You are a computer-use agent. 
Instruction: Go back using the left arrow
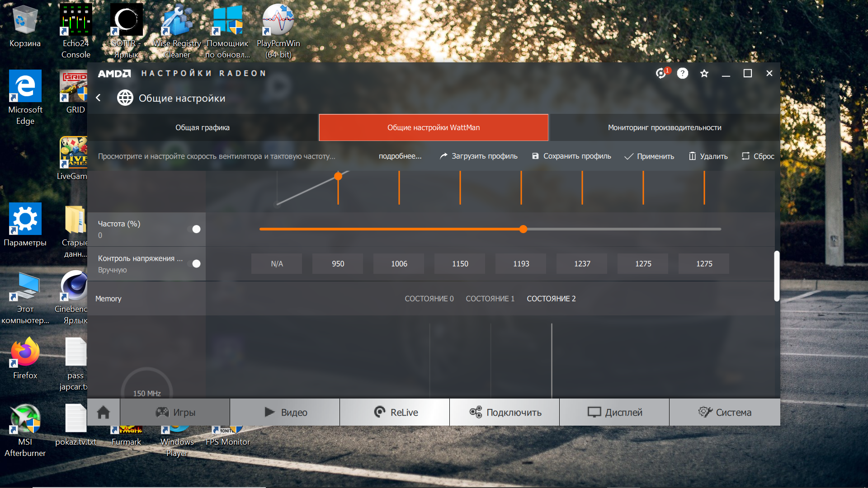[x=99, y=98]
